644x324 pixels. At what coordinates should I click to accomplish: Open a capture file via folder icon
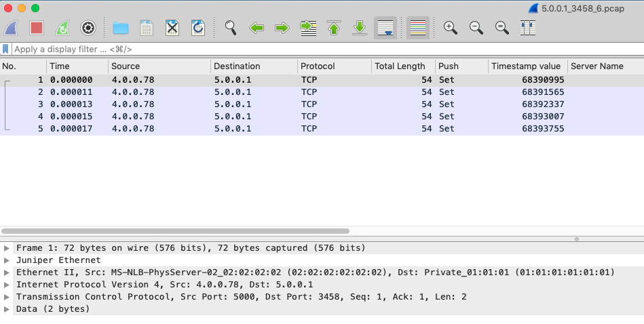pyautogui.click(x=121, y=28)
